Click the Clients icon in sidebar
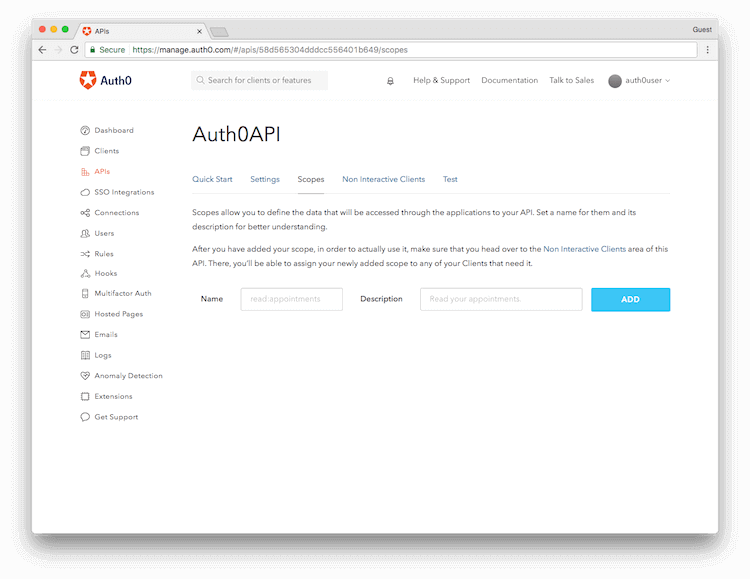 coord(85,151)
